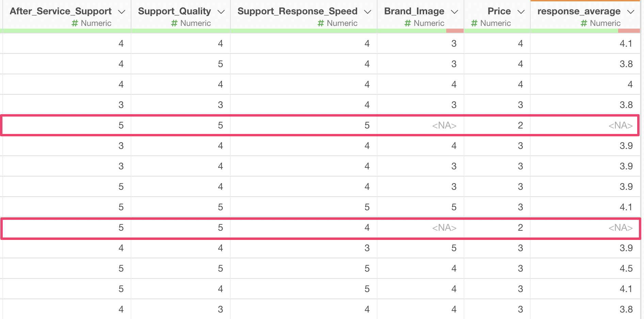Click the numeric type icon under Support_Quality
This screenshot has height=319, width=644.
pyautogui.click(x=174, y=23)
